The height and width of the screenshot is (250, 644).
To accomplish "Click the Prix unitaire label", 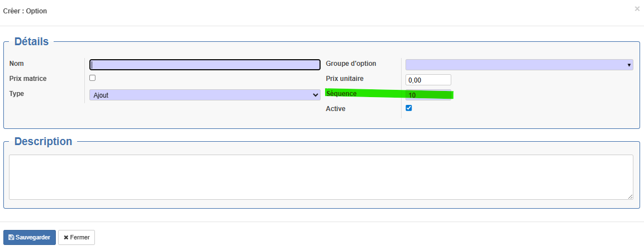I will 344,79.
